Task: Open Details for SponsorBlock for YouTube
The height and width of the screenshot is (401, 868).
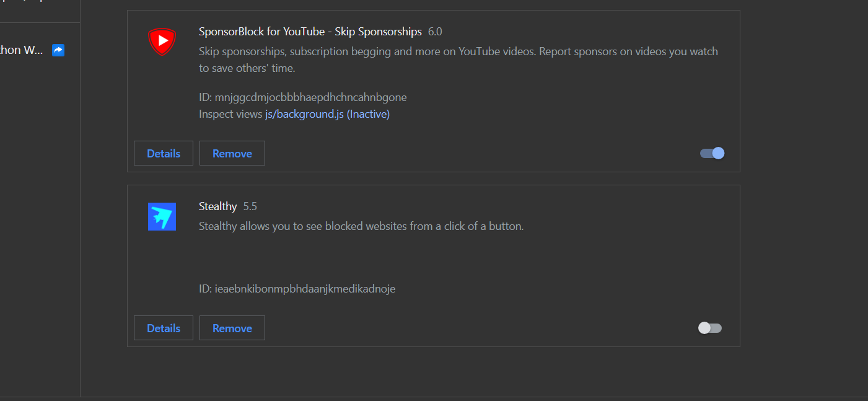Action: coord(164,153)
